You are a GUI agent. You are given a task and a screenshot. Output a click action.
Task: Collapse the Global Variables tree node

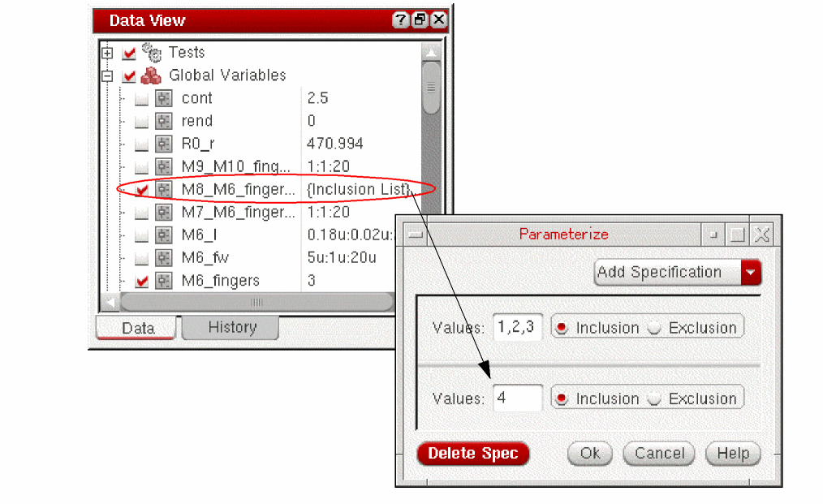pyautogui.click(x=108, y=76)
